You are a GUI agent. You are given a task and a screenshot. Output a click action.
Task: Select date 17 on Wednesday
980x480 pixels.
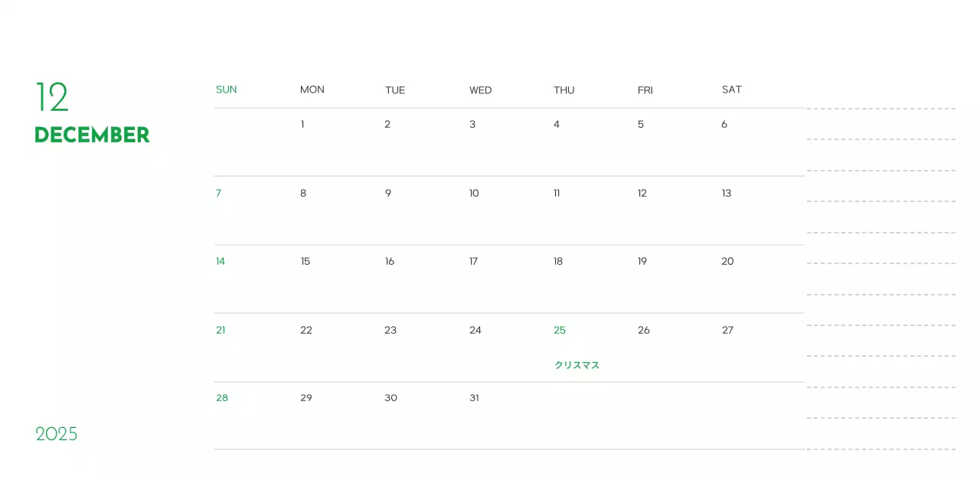pyautogui.click(x=473, y=261)
